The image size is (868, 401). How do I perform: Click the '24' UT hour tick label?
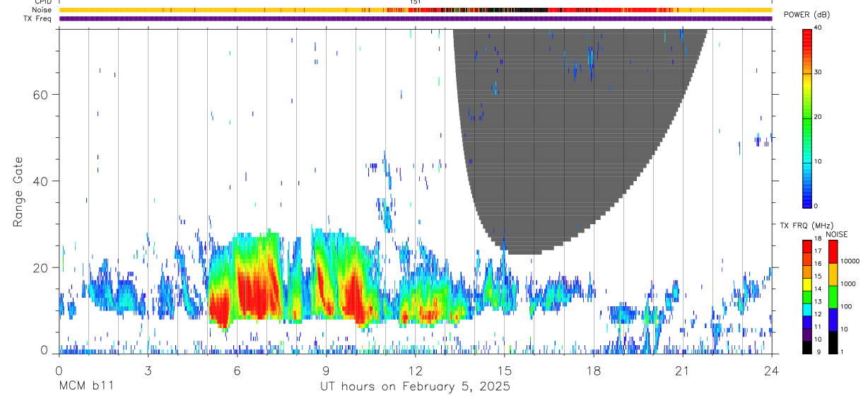[x=772, y=371]
